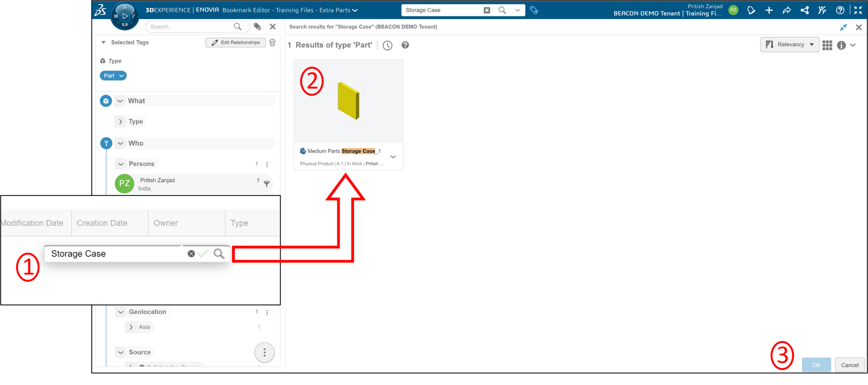Click the round more-options button near Source
868x385 pixels.
point(264,352)
